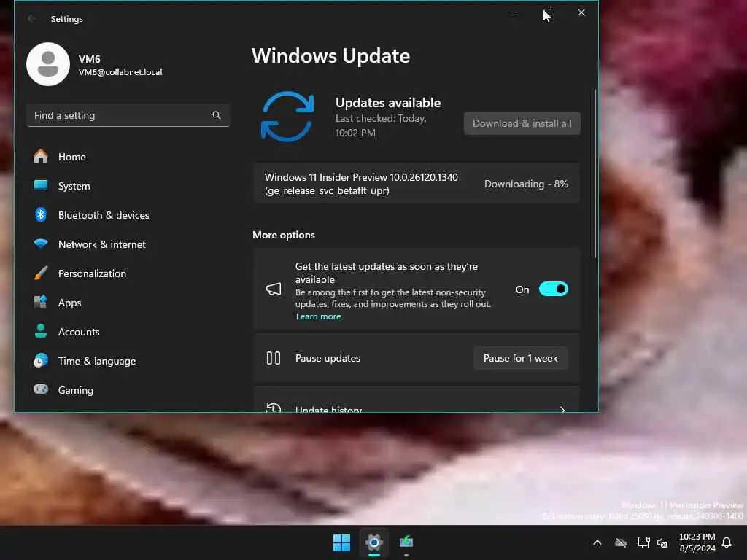Click the System monitor icon
The width and height of the screenshot is (747, 560).
coord(41,185)
